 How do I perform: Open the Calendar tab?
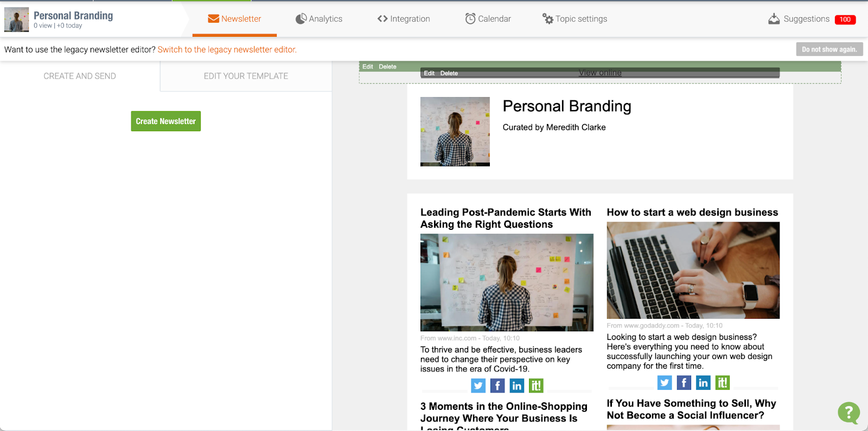(488, 19)
